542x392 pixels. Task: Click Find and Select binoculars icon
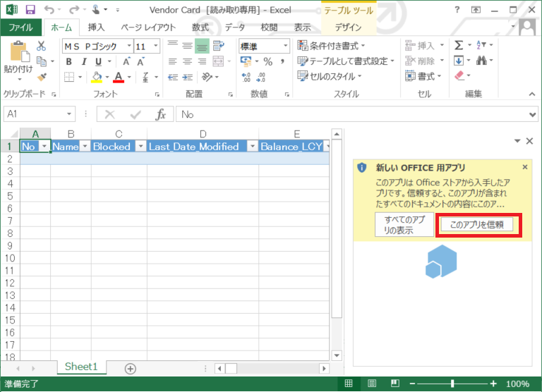pyautogui.click(x=481, y=61)
